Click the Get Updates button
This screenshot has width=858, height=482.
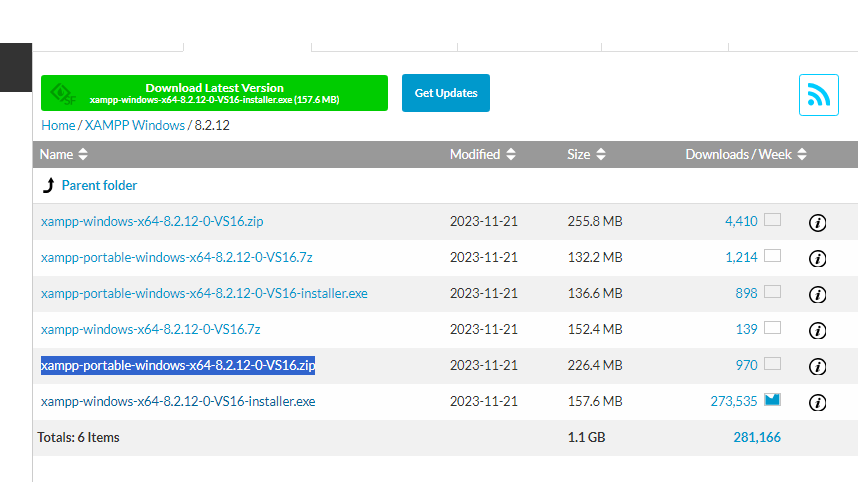[446, 93]
